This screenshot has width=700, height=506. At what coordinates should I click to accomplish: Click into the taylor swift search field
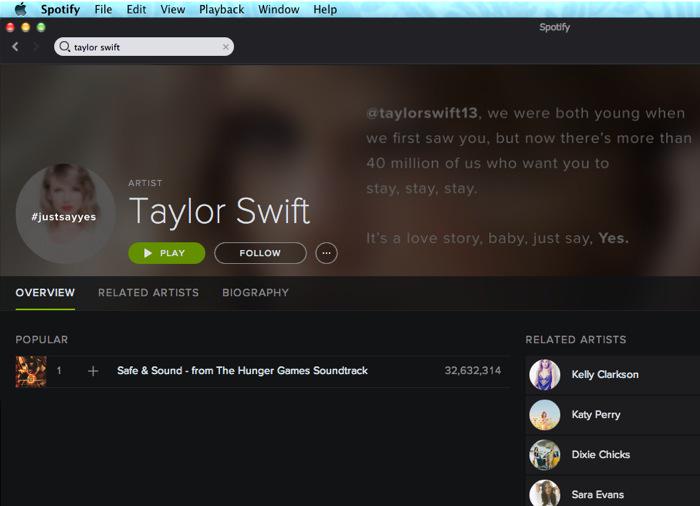(144, 46)
